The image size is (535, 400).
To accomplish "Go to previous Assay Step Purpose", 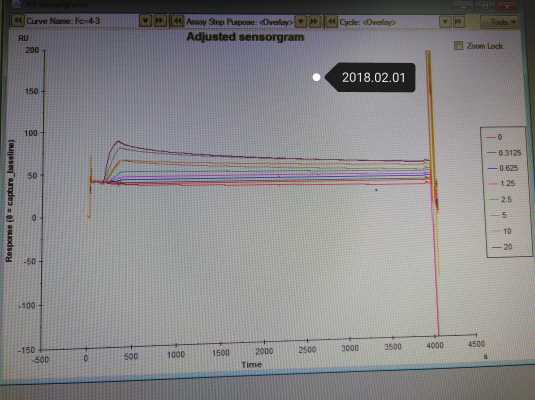I will 177,21.
